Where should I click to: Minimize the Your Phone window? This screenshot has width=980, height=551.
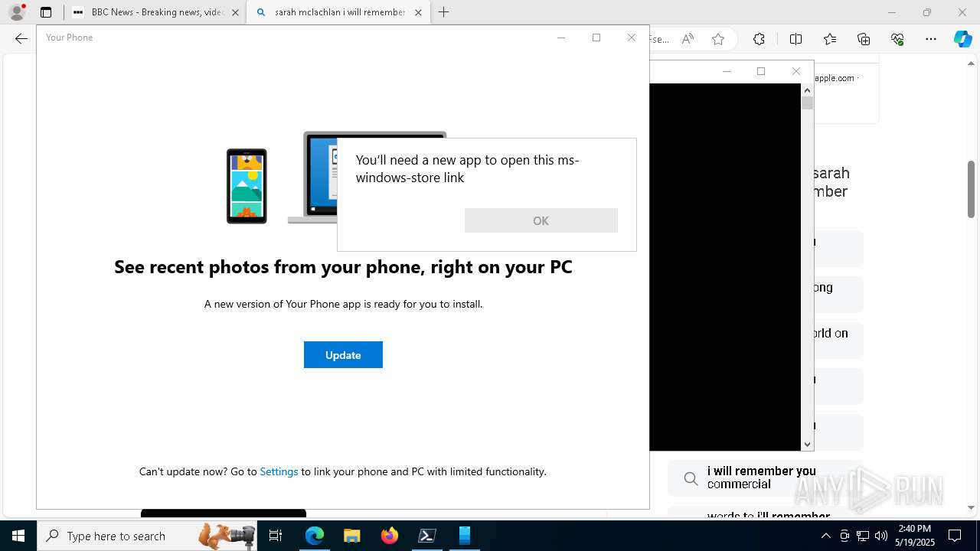click(x=561, y=37)
